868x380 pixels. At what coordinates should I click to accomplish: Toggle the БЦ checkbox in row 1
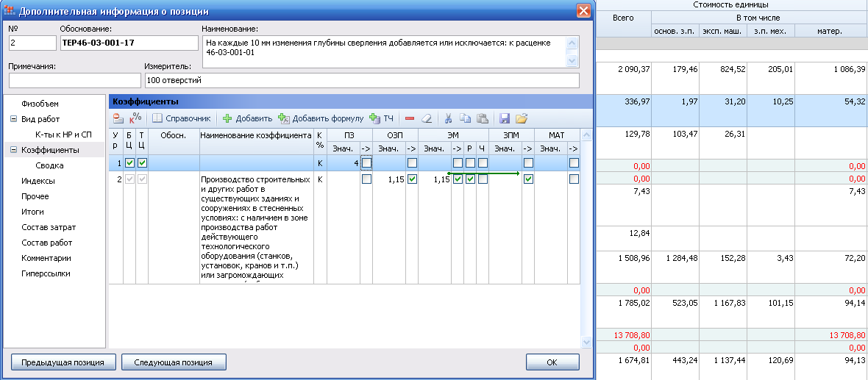129,162
